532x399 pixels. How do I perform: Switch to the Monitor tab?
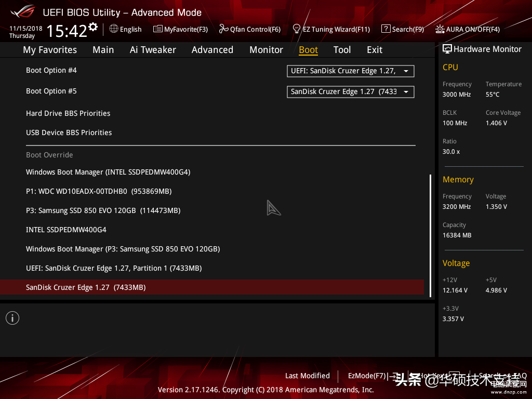267,50
